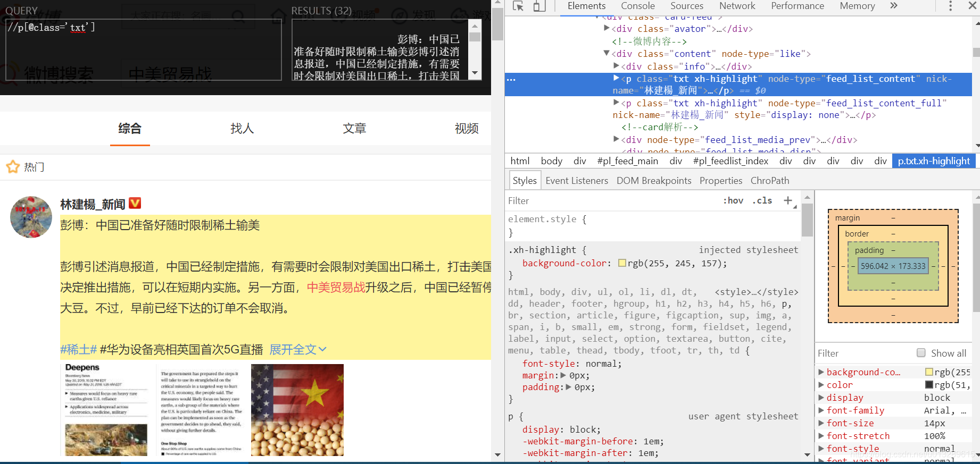Image resolution: width=980 pixels, height=464 pixels.
Task: Click the hot star icon
Action: point(13,167)
